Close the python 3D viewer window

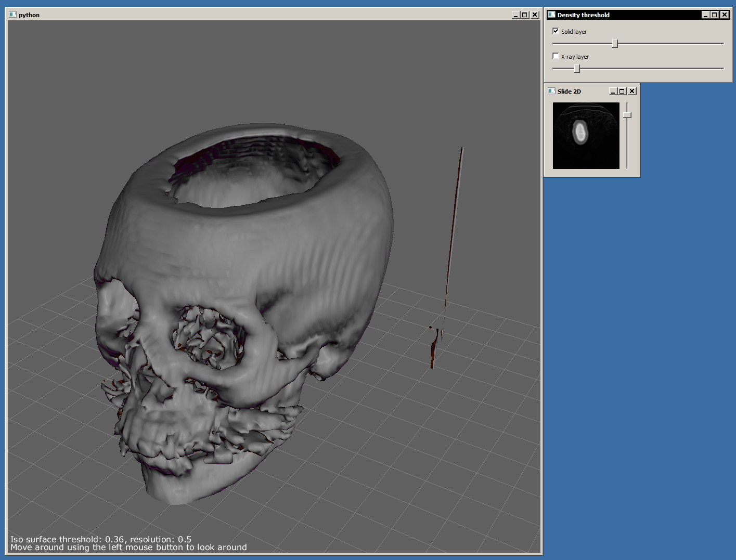pos(535,15)
